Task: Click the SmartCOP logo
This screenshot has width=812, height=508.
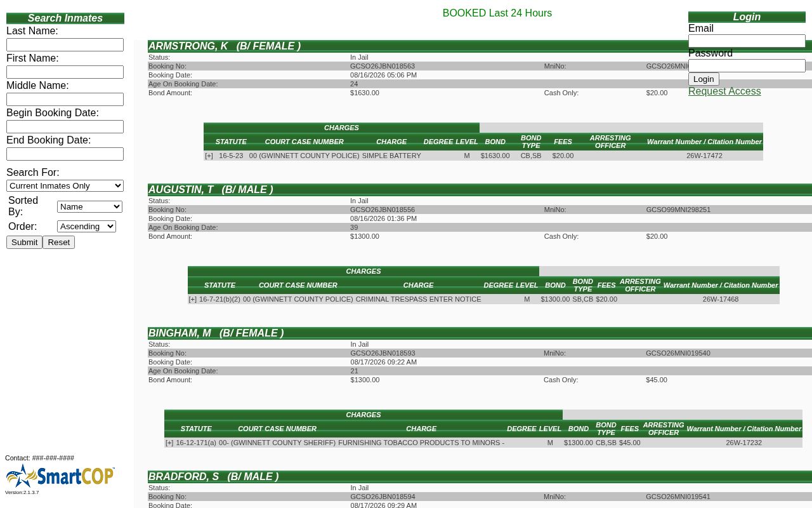Action: click(x=60, y=476)
